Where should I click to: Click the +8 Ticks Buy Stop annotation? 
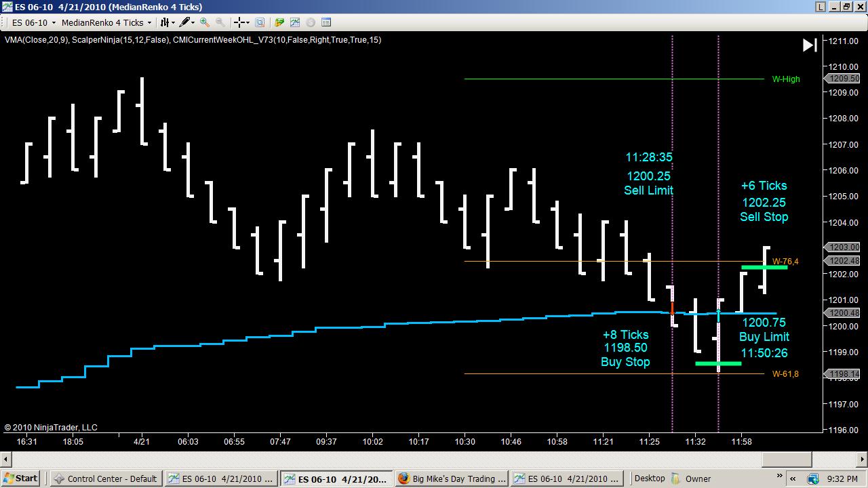point(625,348)
